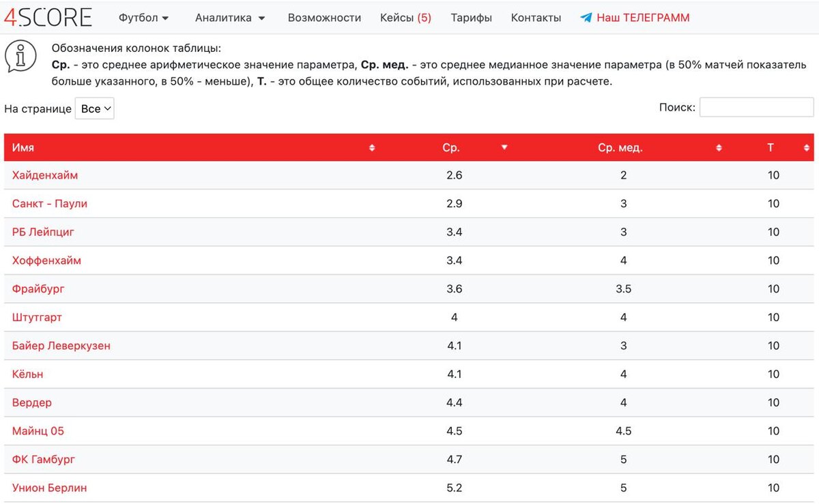The image size is (819, 504).
Task: Click the На странице label
Action: click(x=38, y=109)
